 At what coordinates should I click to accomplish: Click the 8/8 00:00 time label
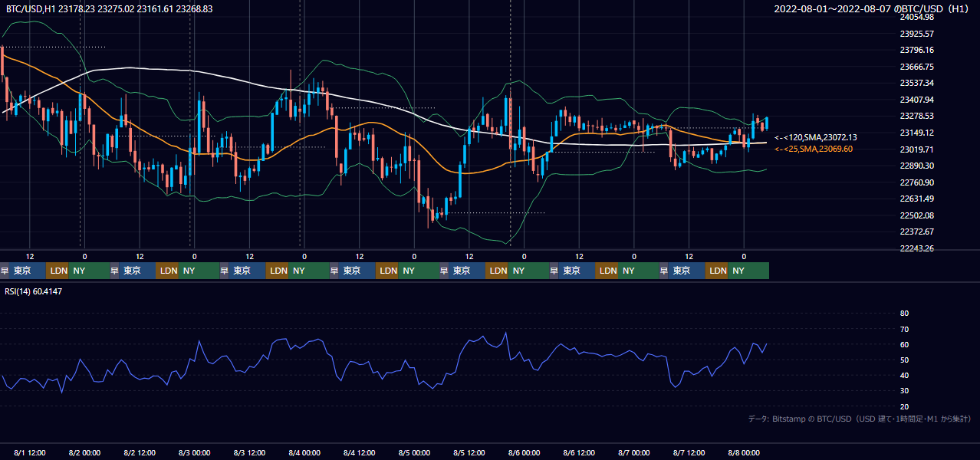coord(744,453)
